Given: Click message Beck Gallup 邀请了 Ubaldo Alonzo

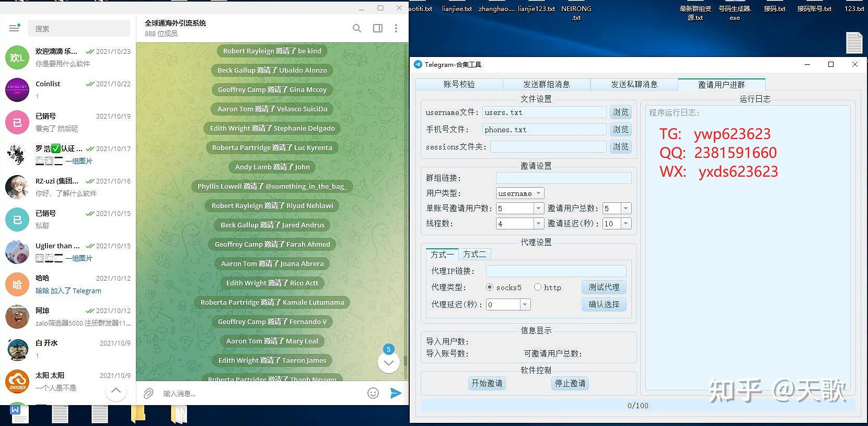Looking at the screenshot, I should click(272, 70).
